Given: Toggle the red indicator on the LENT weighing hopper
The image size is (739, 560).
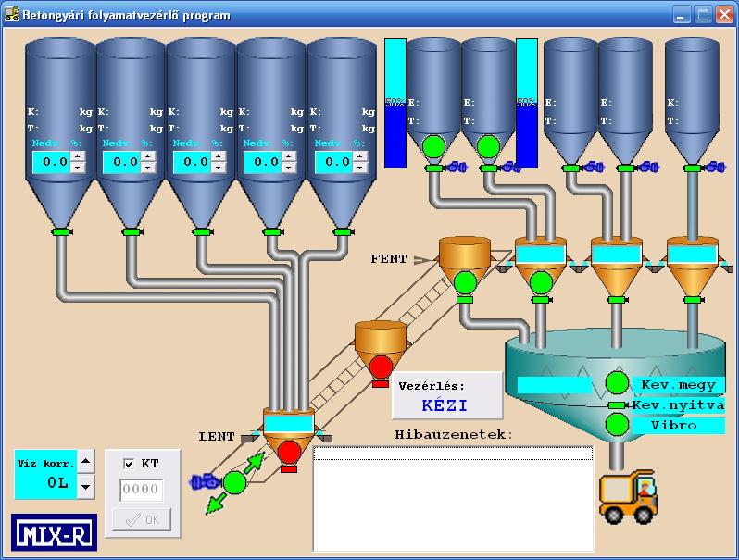Looking at the screenshot, I should pyautogui.click(x=289, y=452).
